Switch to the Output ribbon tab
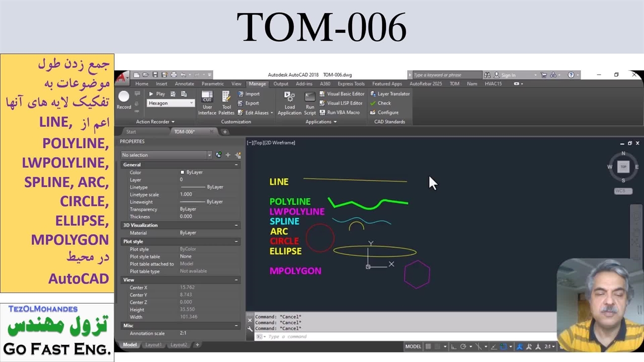This screenshot has height=362, width=644. click(x=281, y=84)
